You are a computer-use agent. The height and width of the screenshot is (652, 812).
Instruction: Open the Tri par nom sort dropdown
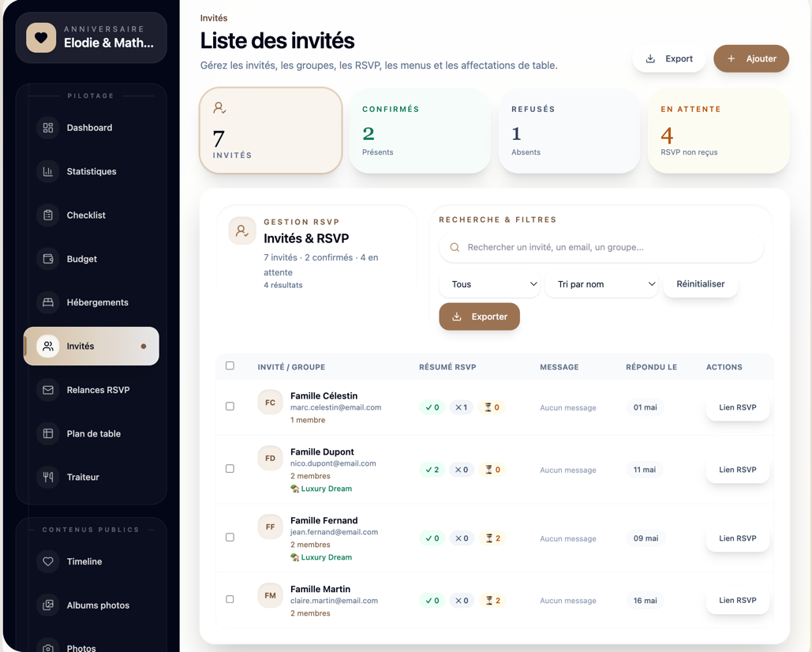601,284
